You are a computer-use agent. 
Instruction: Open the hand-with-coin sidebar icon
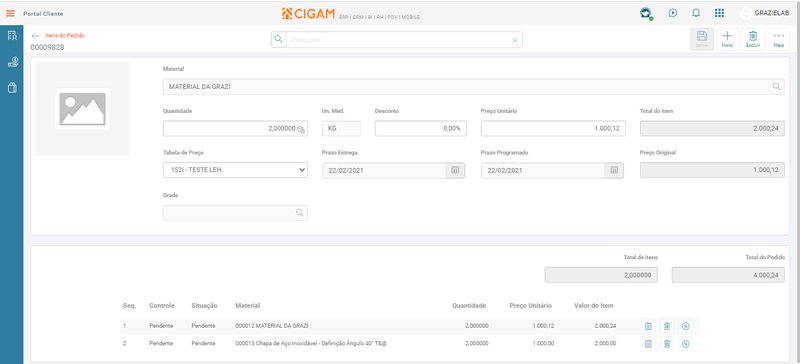[x=12, y=62]
